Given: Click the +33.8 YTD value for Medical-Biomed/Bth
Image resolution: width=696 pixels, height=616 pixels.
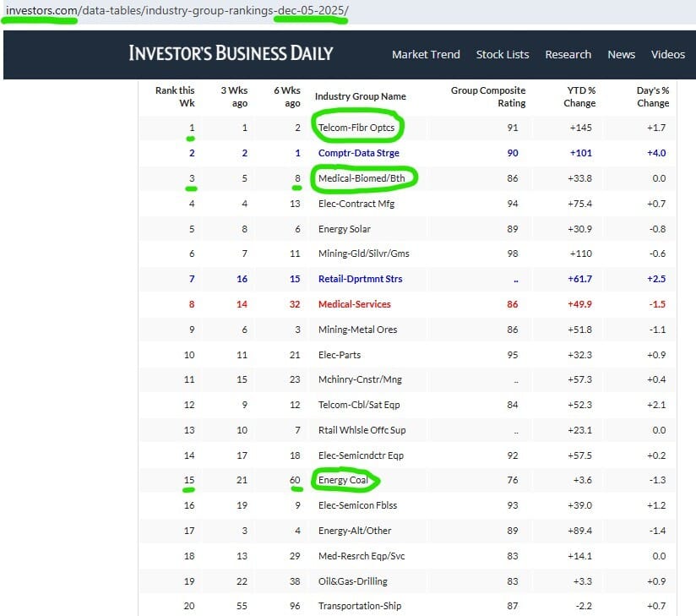Looking at the screenshot, I should coord(579,178).
